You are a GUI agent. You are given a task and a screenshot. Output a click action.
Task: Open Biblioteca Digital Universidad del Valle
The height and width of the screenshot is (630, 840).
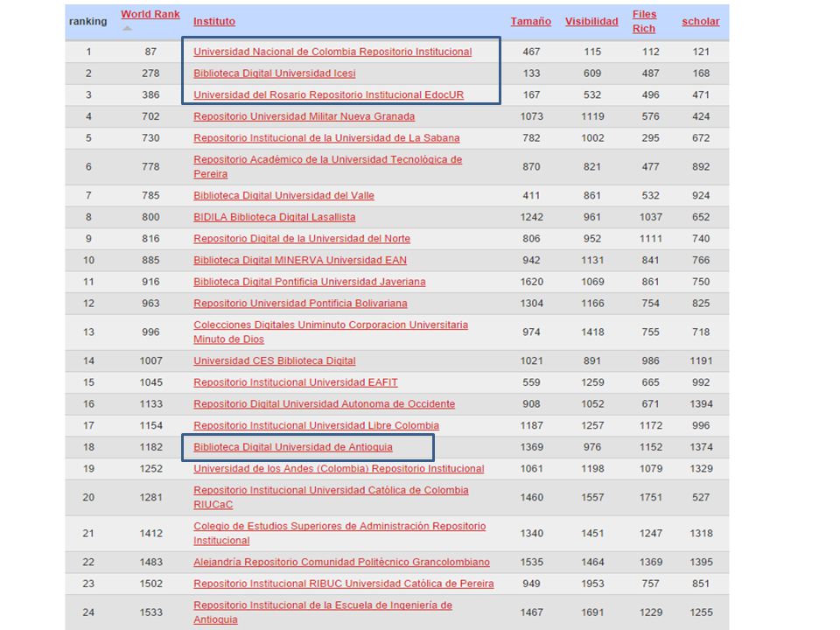[x=283, y=195]
